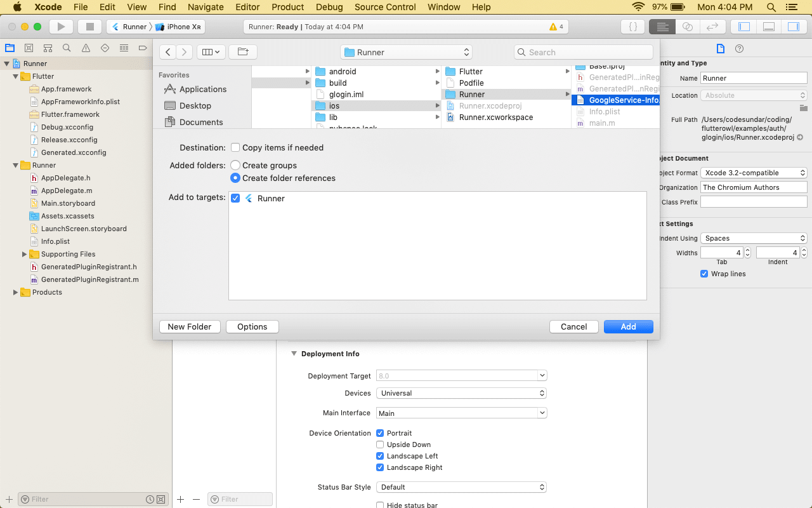812x508 pixels.
Task: Toggle the Wrap lines checkbox
Action: [704, 274]
